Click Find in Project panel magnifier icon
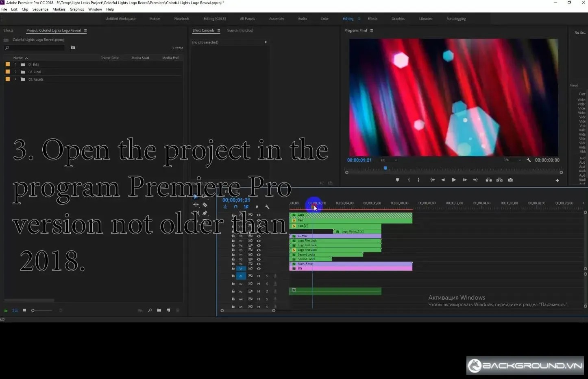The image size is (588, 379). (x=150, y=310)
